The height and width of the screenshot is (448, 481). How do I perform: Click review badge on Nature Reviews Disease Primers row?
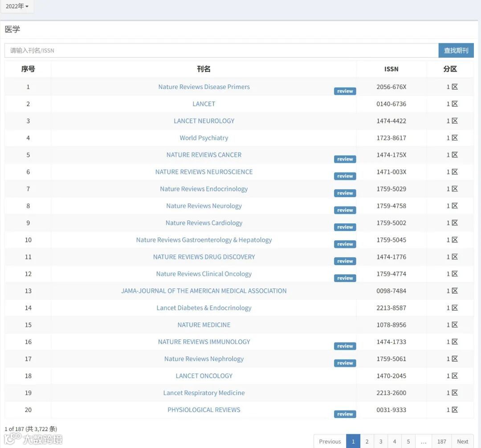pos(345,91)
